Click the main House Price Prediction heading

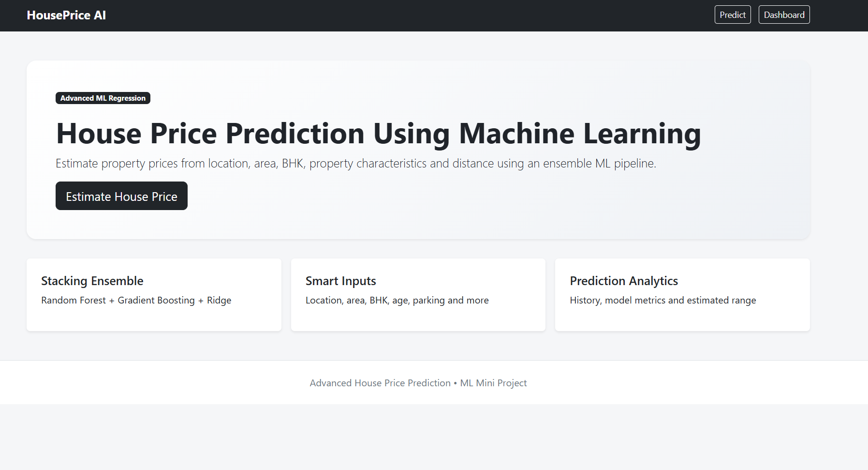pyautogui.click(x=379, y=134)
